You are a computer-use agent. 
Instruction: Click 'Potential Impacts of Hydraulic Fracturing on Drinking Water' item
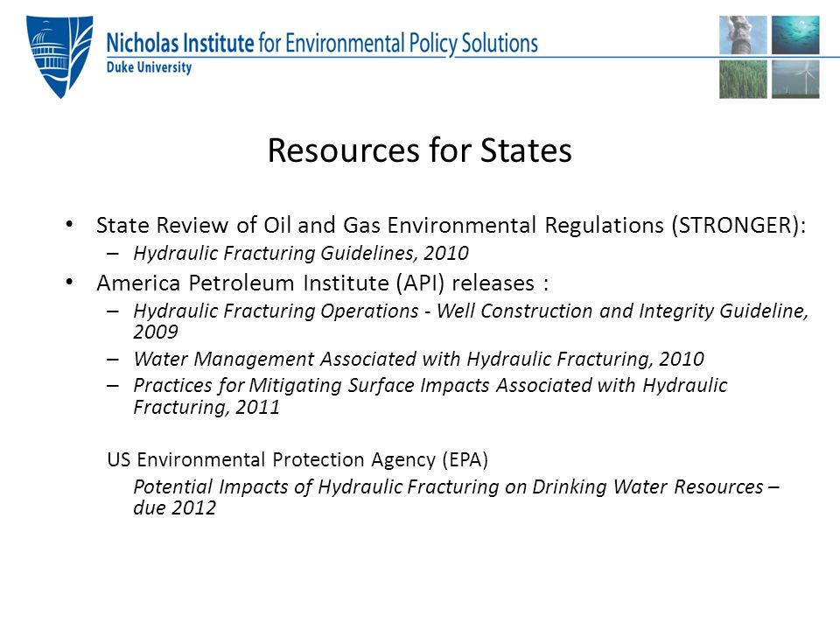coord(456,497)
